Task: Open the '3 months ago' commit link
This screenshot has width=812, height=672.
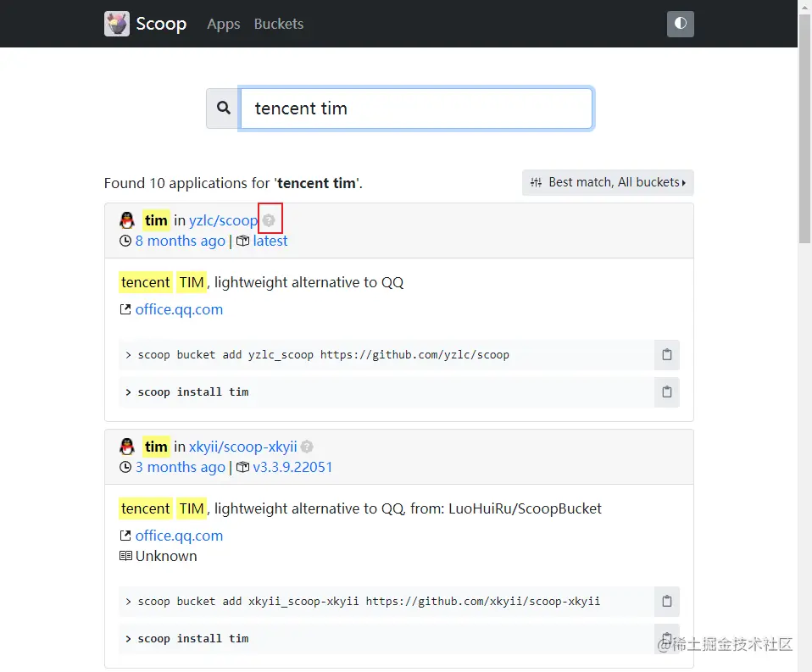Action: pos(181,467)
